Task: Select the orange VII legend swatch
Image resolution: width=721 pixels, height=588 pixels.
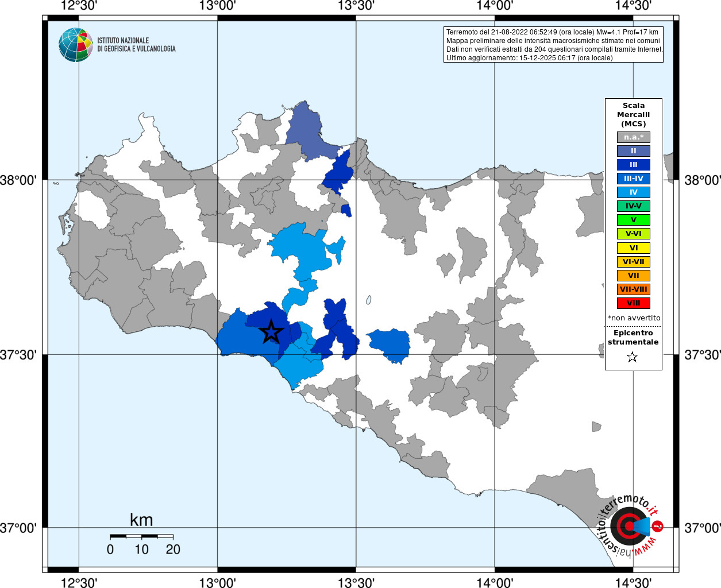Action: [634, 276]
